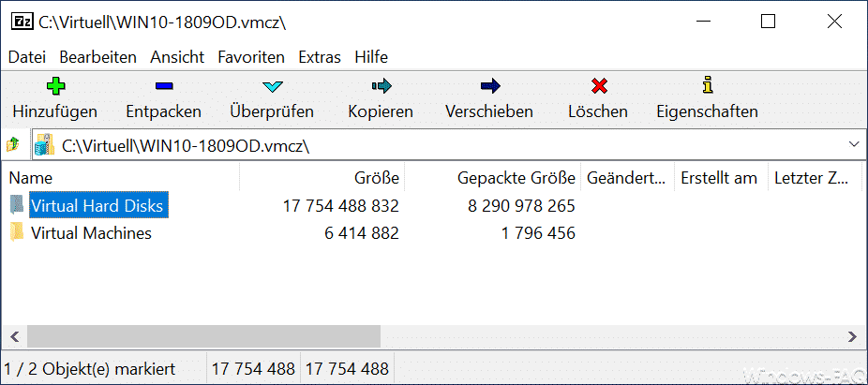868x385 pixels.
Task: Click the Virtual Machines folder icon
Action: [18, 233]
